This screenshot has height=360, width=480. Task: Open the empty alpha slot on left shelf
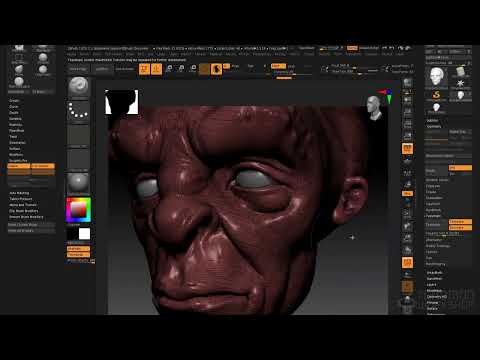pos(78,135)
